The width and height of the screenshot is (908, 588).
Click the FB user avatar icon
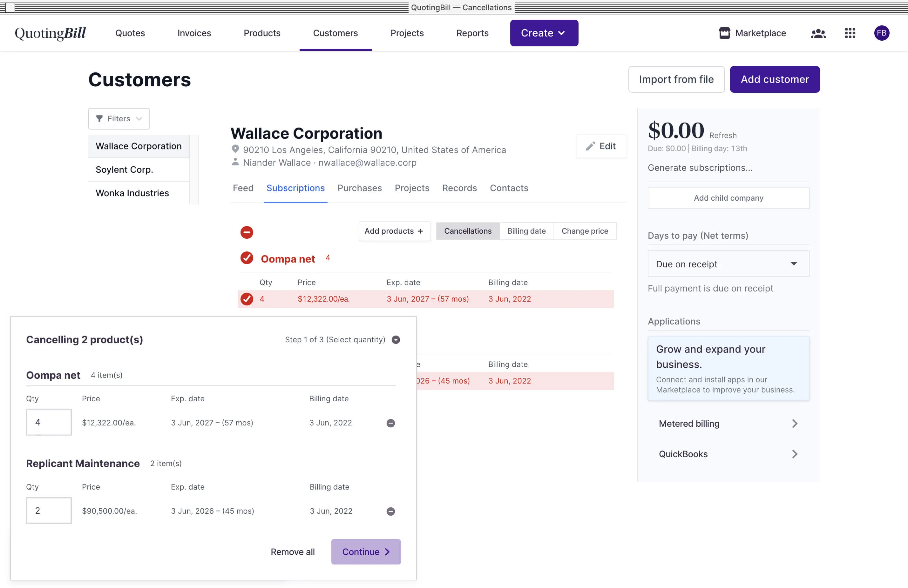coord(882,32)
